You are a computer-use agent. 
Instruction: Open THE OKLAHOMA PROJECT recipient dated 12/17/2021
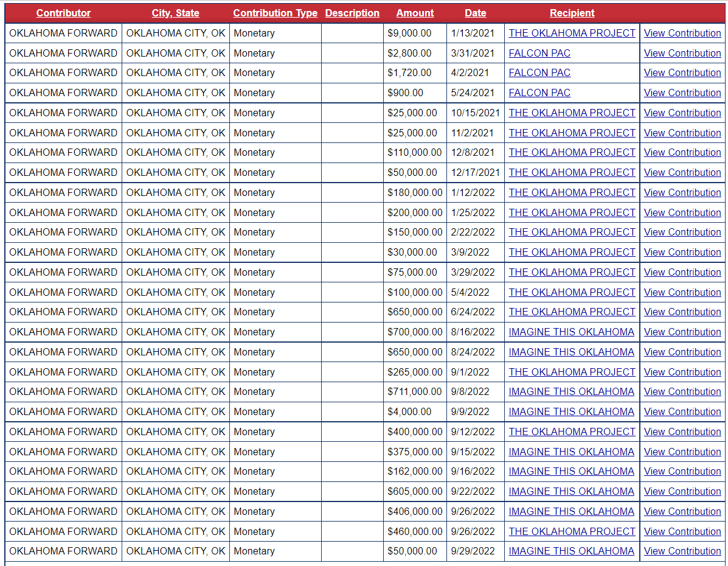(572, 172)
